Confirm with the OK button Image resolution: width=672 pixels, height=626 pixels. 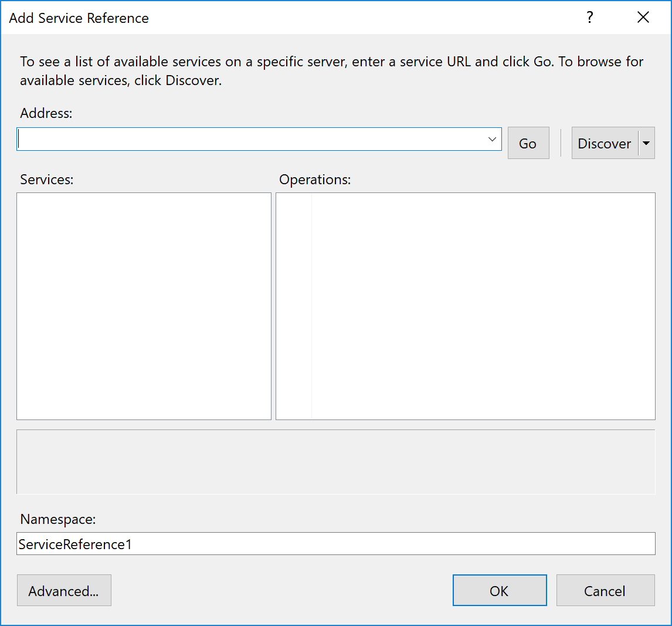(500, 590)
